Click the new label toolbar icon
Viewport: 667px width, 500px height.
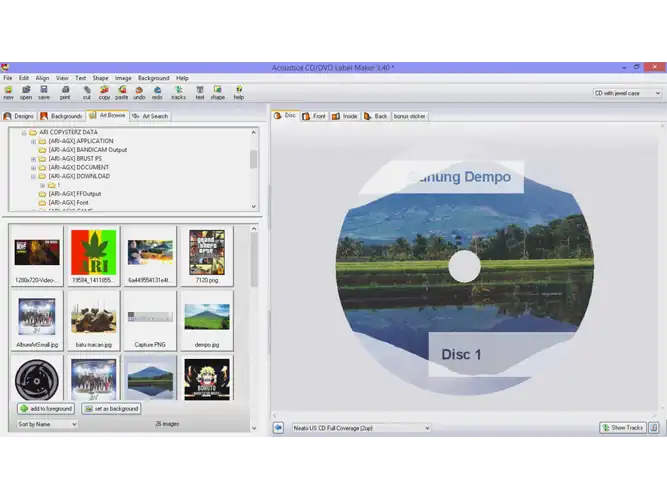pyautogui.click(x=9, y=92)
